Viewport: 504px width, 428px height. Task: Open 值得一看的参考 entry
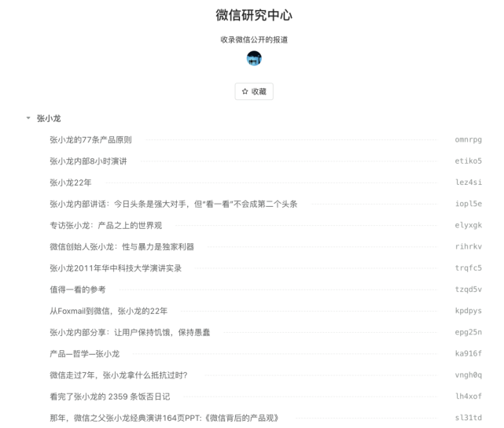coord(78,290)
